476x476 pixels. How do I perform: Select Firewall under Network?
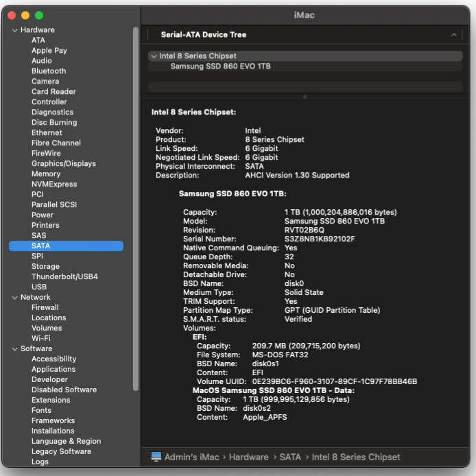pyautogui.click(x=45, y=307)
